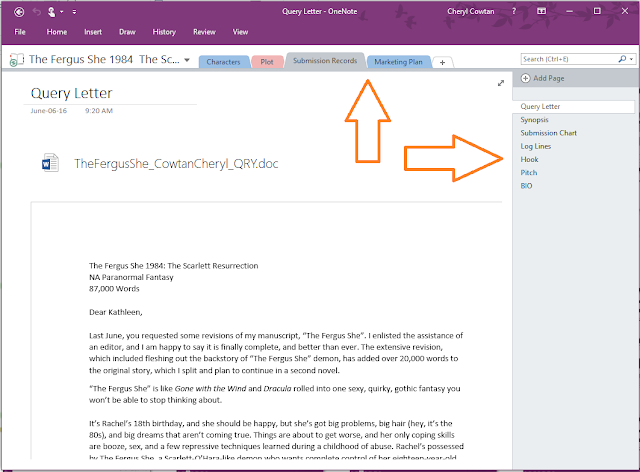Click the Undo icon in quick access toolbar

pos(37,12)
